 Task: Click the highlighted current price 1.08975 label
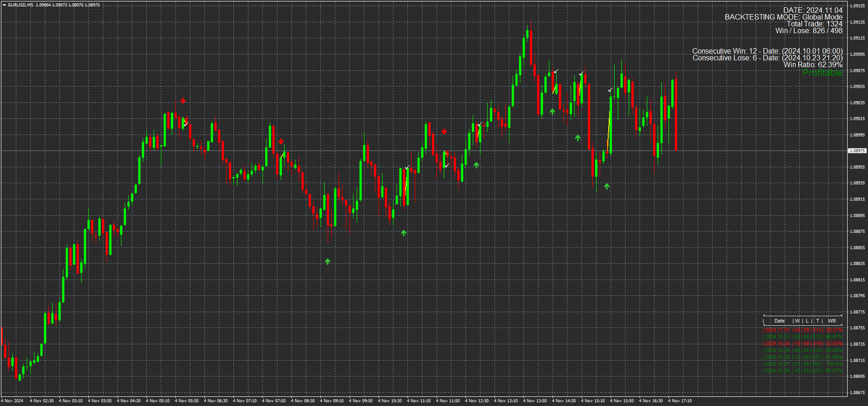[857, 151]
